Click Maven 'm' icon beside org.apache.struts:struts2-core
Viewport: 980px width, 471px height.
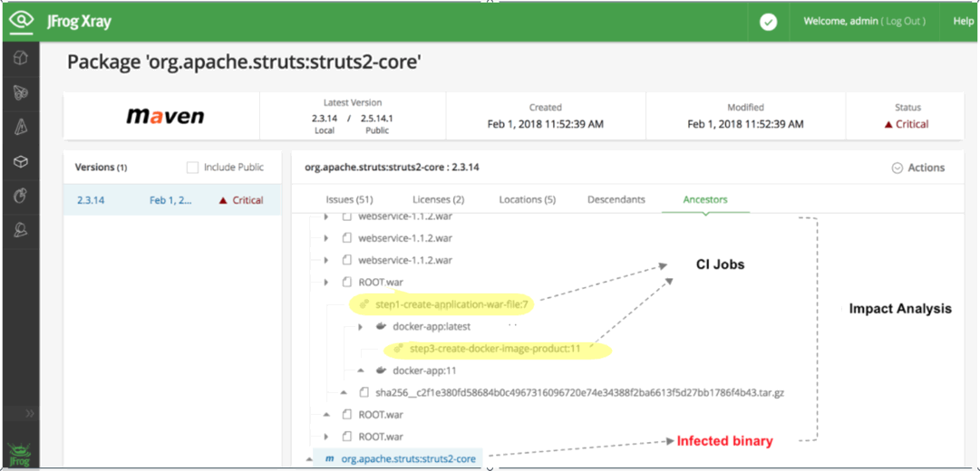(329, 459)
